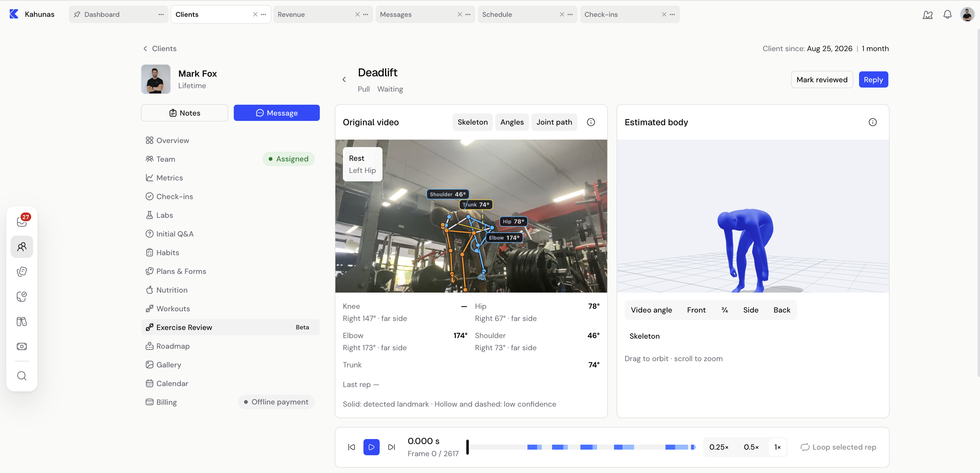
Task: Skip to previous frame button
Action: pyautogui.click(x=352, y=447)
